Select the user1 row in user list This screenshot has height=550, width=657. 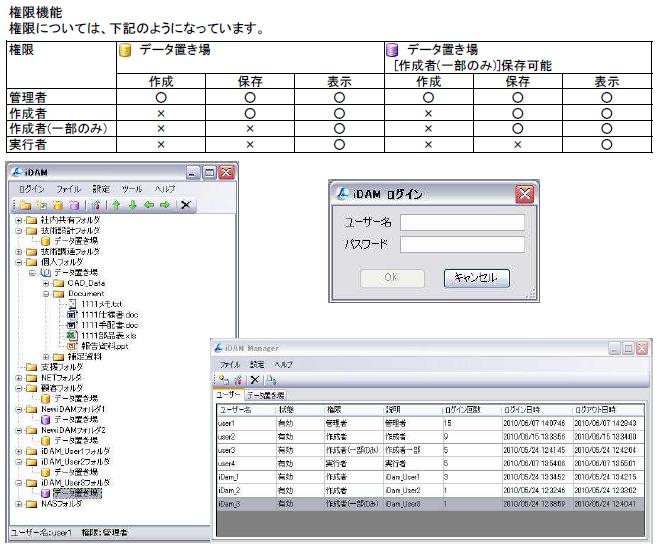[x=430, y=423]
